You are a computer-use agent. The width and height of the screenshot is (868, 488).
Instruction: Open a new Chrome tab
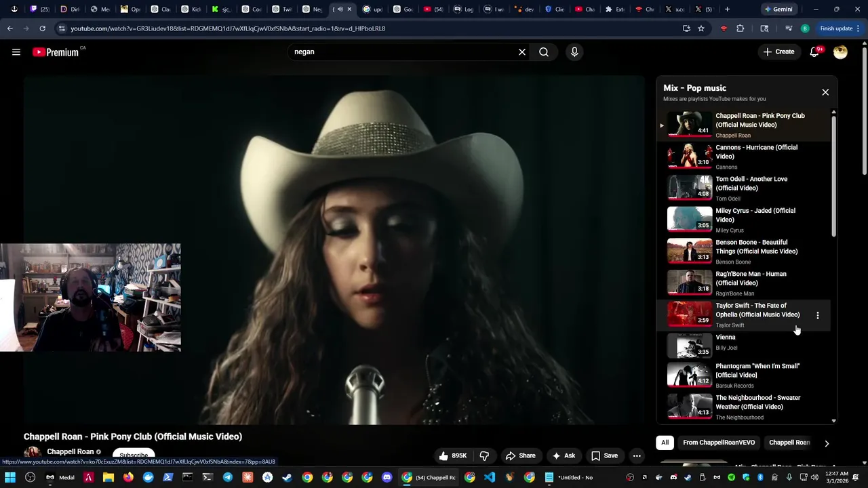pyautogui.click(x=727, y=9)
